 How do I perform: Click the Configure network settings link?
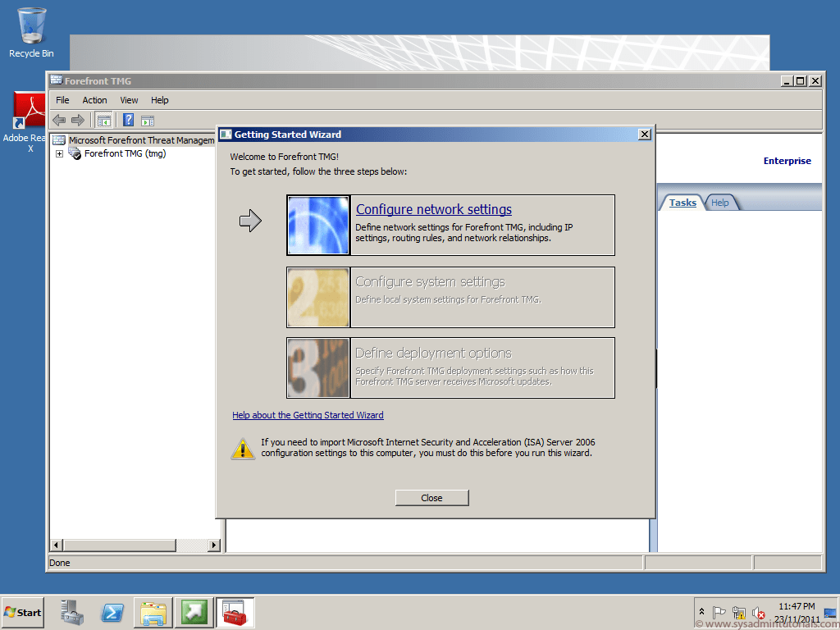click(x=434, y=209)
